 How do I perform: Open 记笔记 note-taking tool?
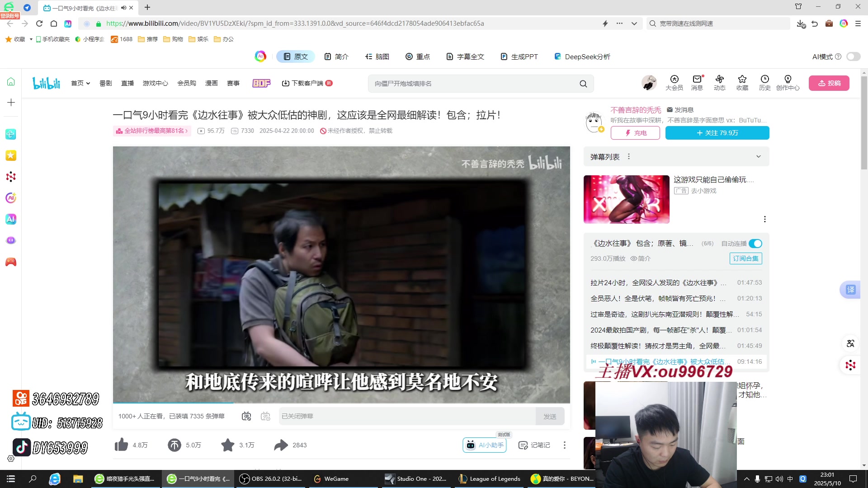pos(534,445)
